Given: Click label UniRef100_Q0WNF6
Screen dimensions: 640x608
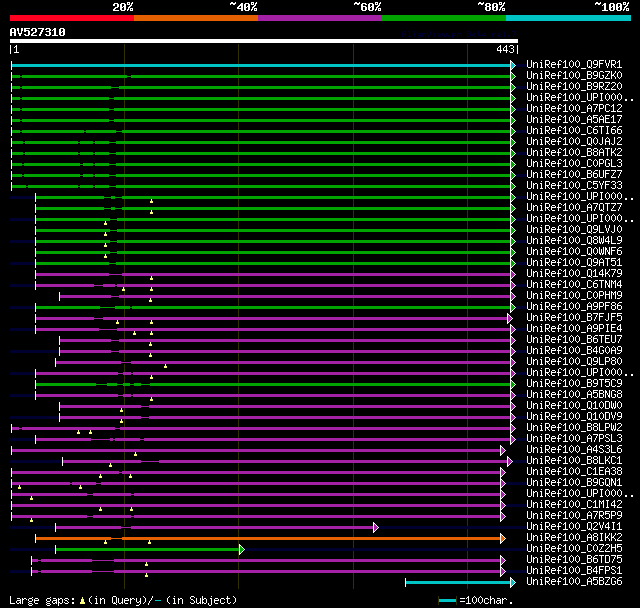Looking at the screenshot, I should pos(574,252).
